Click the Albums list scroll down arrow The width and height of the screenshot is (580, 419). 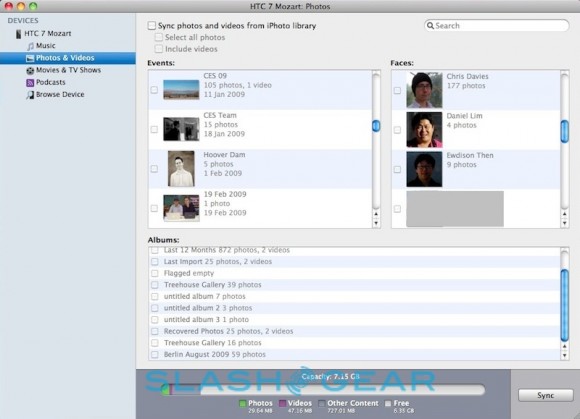(564, 356)
